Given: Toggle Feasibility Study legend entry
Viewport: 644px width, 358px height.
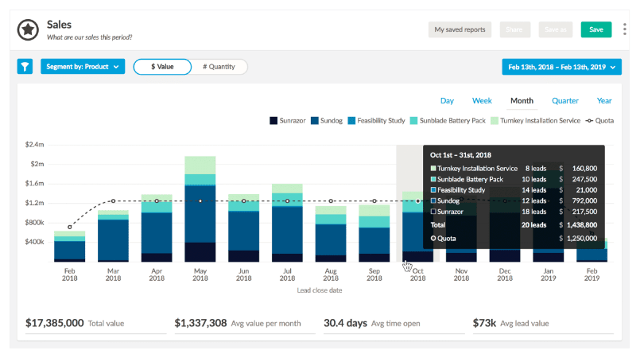Looking at the screenshot, I should [376, 121].
